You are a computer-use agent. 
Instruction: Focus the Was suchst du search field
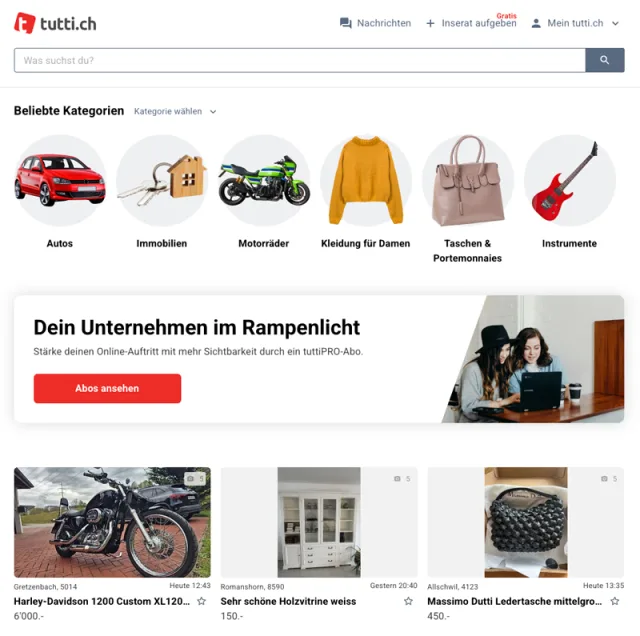tap(300, 60)
